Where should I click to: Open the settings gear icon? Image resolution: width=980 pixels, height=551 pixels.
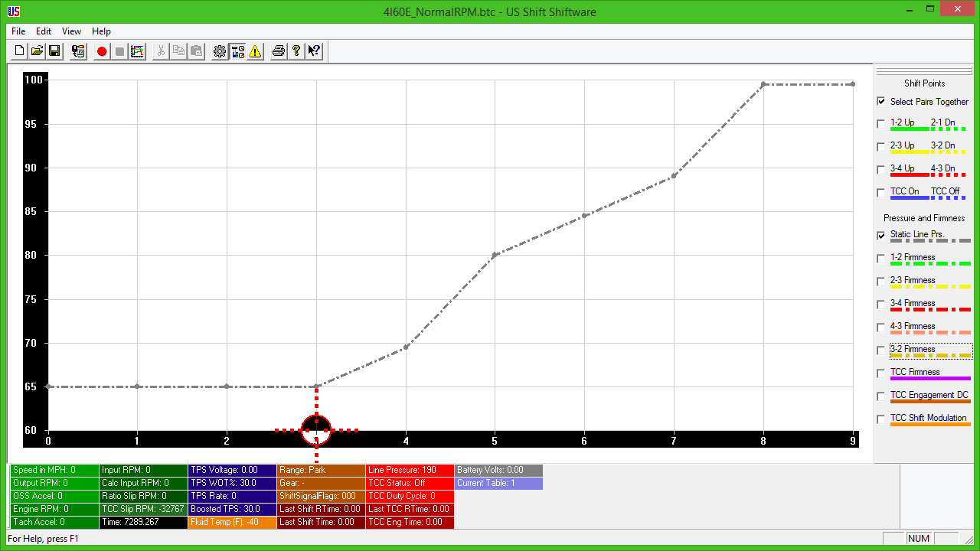(x=219, y=51)
